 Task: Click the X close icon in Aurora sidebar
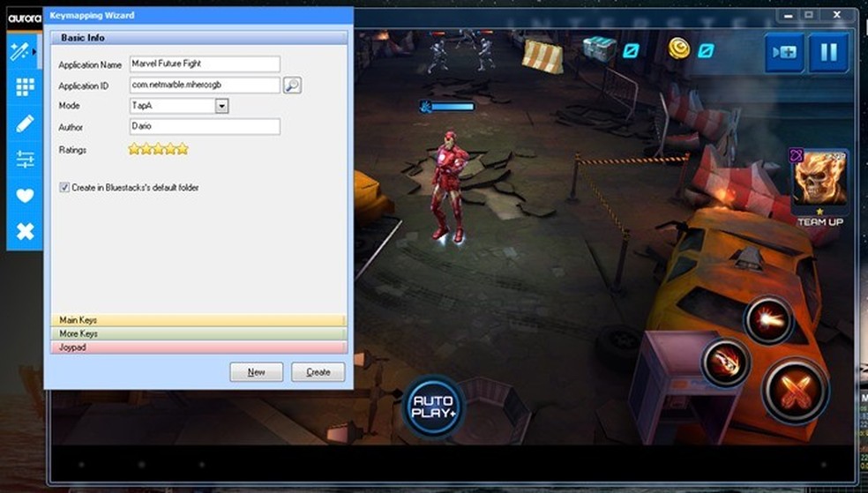coord(25,231)
